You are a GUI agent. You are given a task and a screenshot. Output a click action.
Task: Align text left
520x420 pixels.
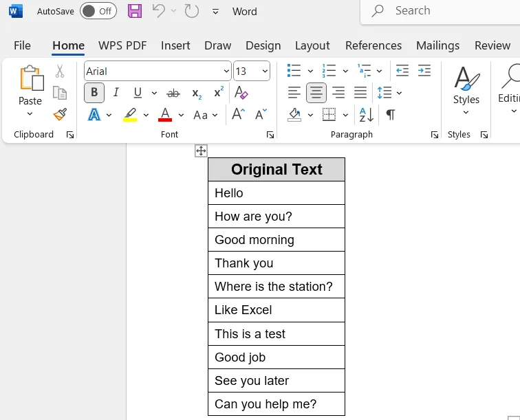tap(294, 93)
